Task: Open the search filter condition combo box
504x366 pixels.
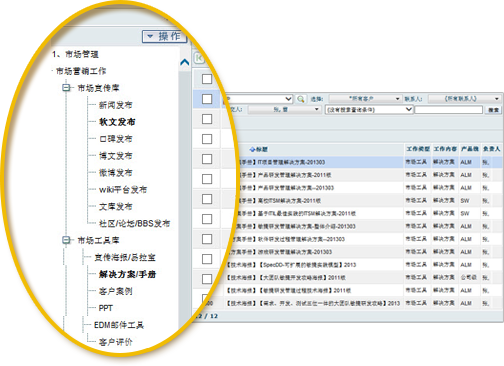Action: coord(369,110)
